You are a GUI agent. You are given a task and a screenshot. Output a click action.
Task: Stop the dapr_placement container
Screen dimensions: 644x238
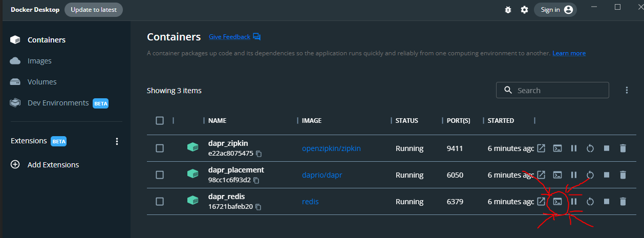[607, 175]
